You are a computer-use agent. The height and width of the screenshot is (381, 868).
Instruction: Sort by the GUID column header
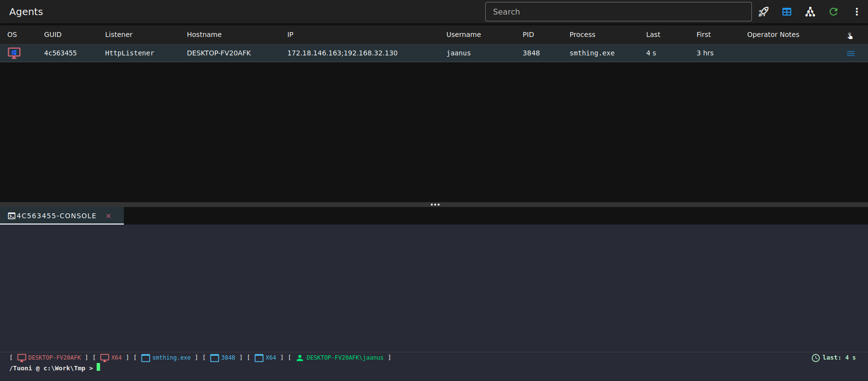point(53,35)
